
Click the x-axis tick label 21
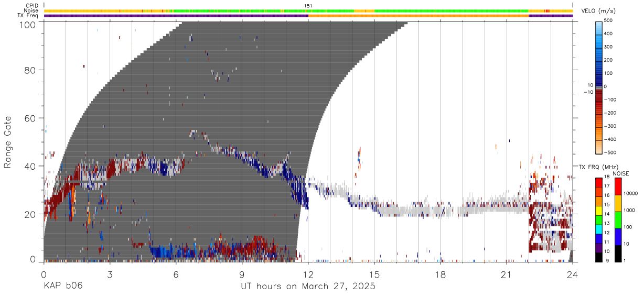[x=507, y=274]
